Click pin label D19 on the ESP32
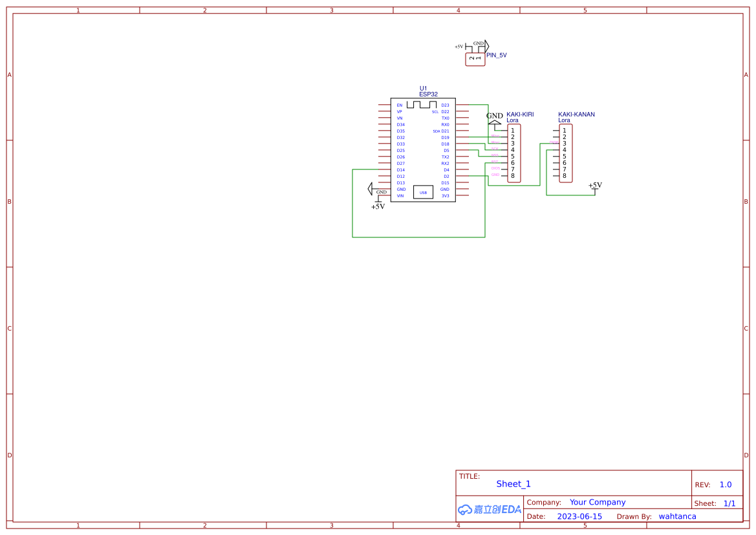756x535 pixels. [444, 136]
